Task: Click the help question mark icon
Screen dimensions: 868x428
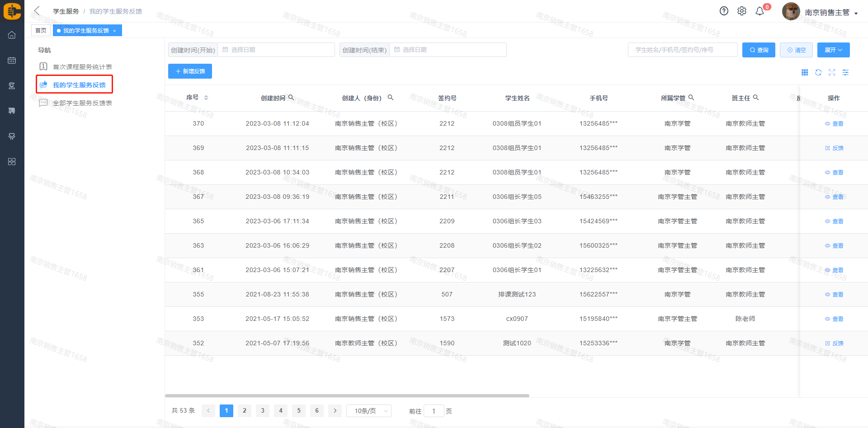Action: (x=724, y=11)
